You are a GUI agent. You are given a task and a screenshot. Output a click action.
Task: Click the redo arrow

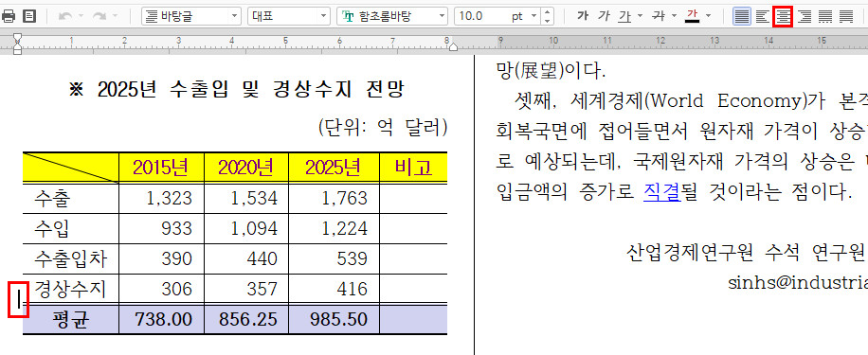tap(99, 17)
